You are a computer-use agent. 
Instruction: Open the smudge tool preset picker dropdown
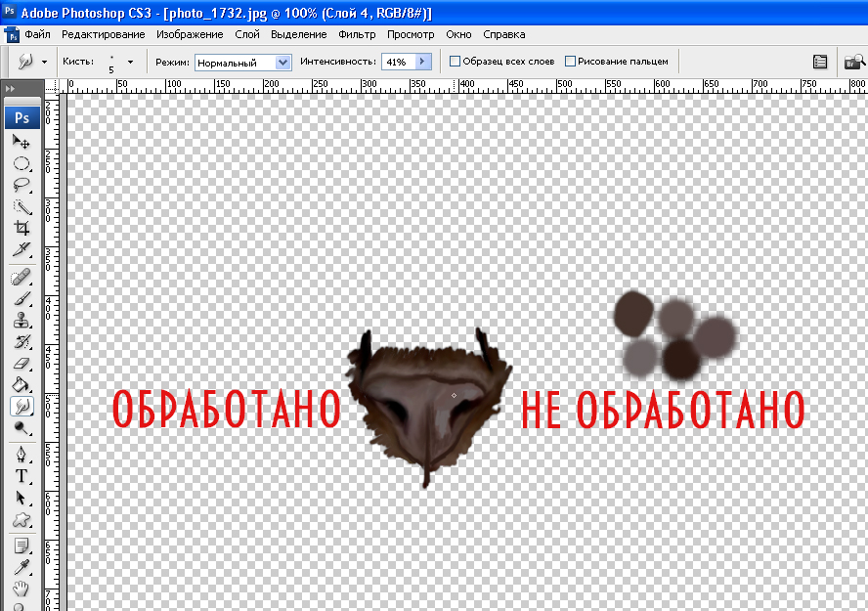(x=44, y=62)
